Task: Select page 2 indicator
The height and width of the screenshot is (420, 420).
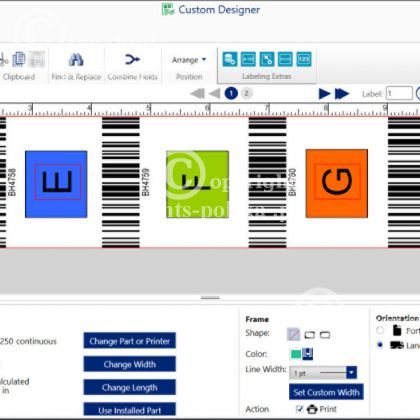Action: pyautogui.click(x=246, y=93)
